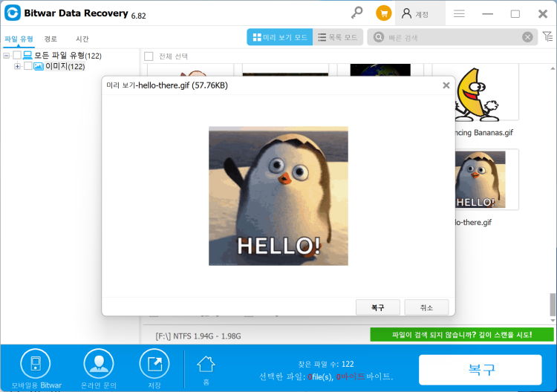557x392 pixels.
Task: Click the lo-there.gif file name label
Action: click(474, 223)
